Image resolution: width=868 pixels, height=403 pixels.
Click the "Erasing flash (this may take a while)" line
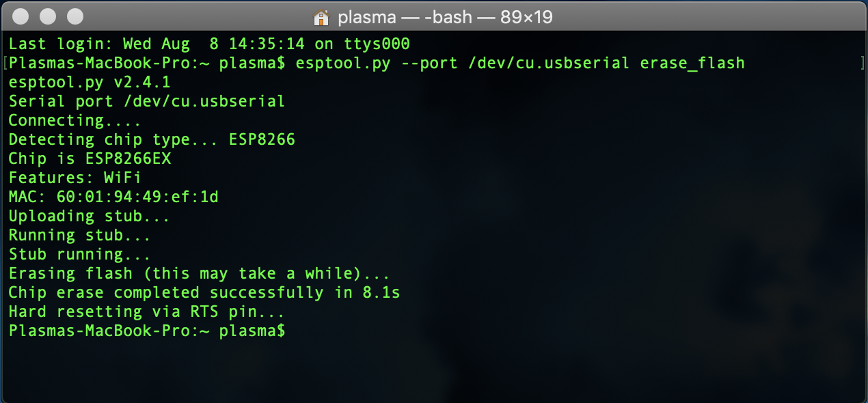click(199, 274)
